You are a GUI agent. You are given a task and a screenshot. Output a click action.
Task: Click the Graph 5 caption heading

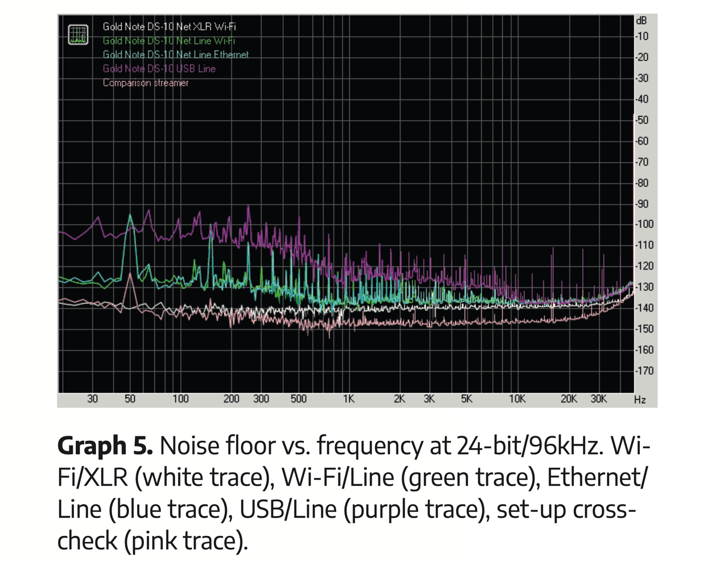coord(105,445)
